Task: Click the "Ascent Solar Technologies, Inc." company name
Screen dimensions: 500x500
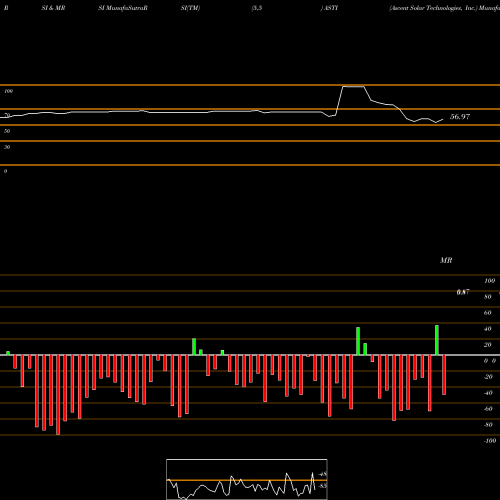Action: [x=433, y=8]
